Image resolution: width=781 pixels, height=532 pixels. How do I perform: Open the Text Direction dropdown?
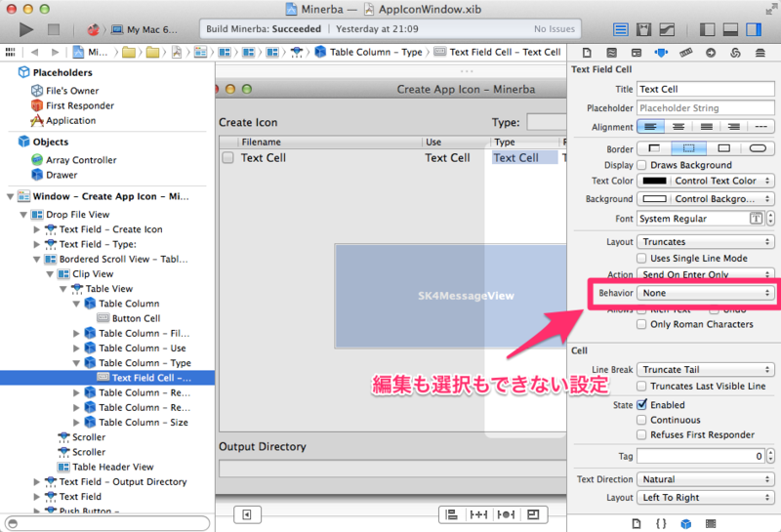tap(706, 479)
